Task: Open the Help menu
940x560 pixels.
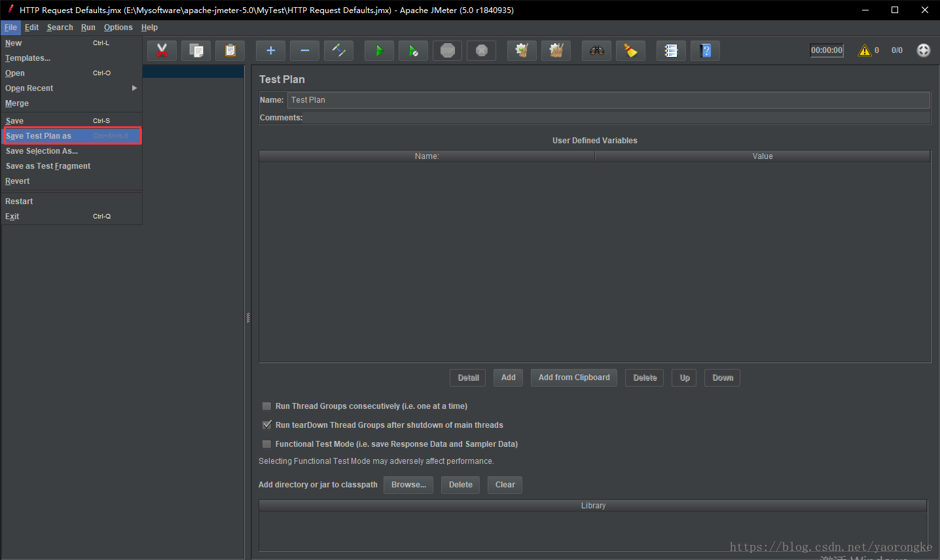Action: pos(149,27)
